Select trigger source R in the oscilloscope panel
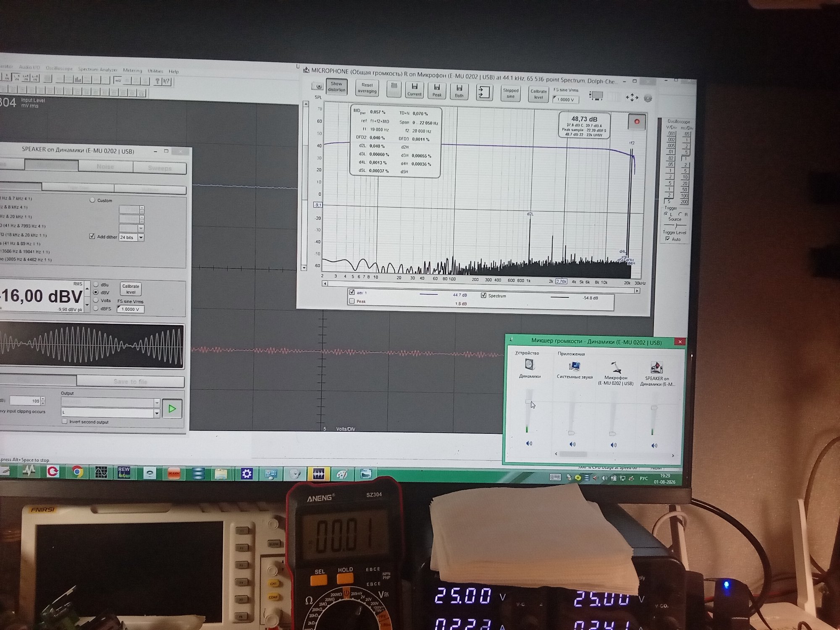Screen dimensions: 840x630 point(680,215)
